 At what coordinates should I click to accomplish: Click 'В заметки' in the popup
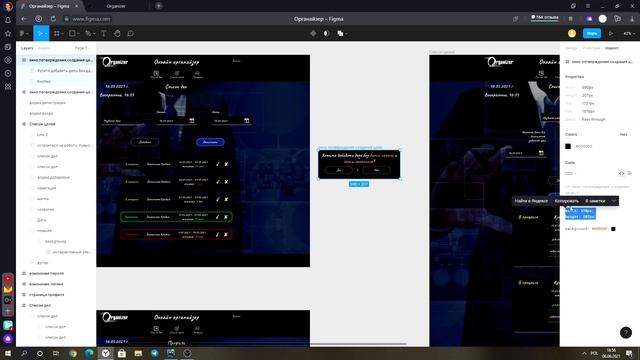pyautogui.click(x=595, y=201)
